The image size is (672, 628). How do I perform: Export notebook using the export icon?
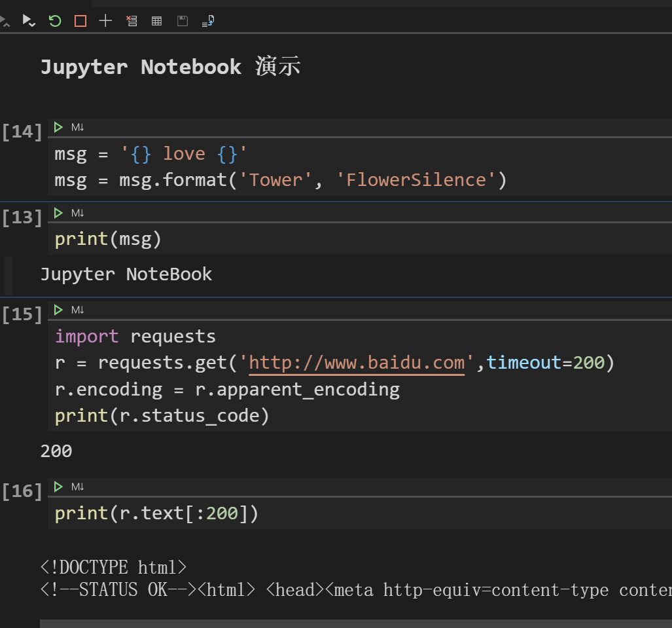click(208, 21)
